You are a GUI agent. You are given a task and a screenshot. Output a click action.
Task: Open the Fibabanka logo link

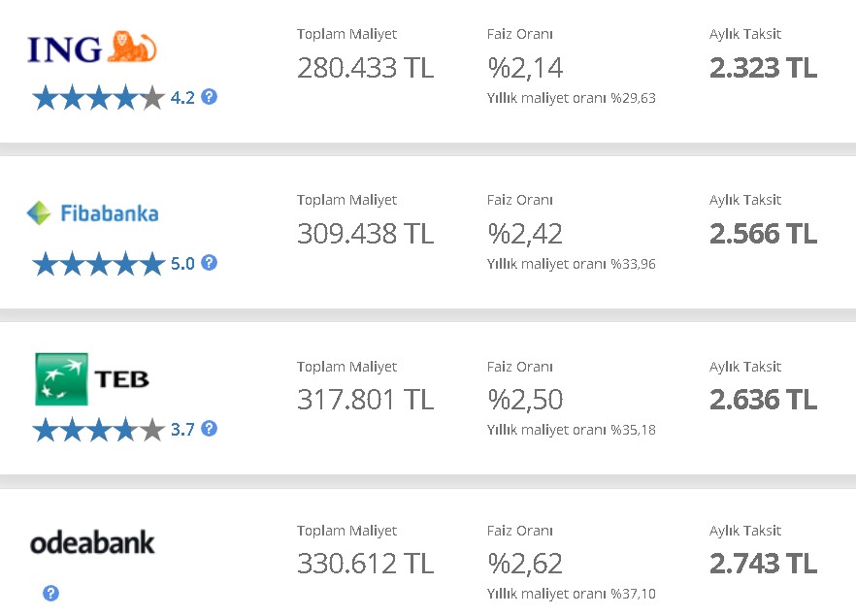pos(93,213)
